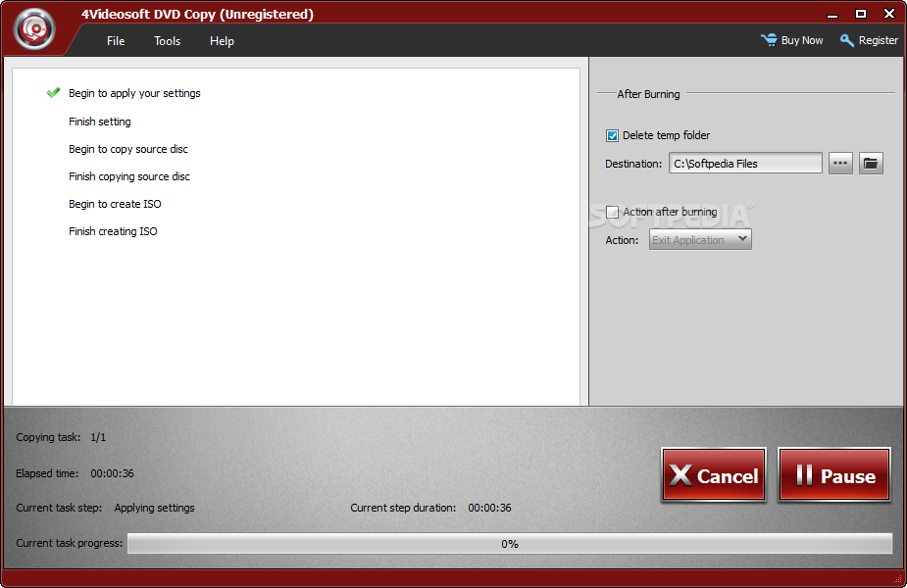This screenshot has width=907, height=588.
Task: Click the window resize grip at bottom corner
Action: point(898,580)
